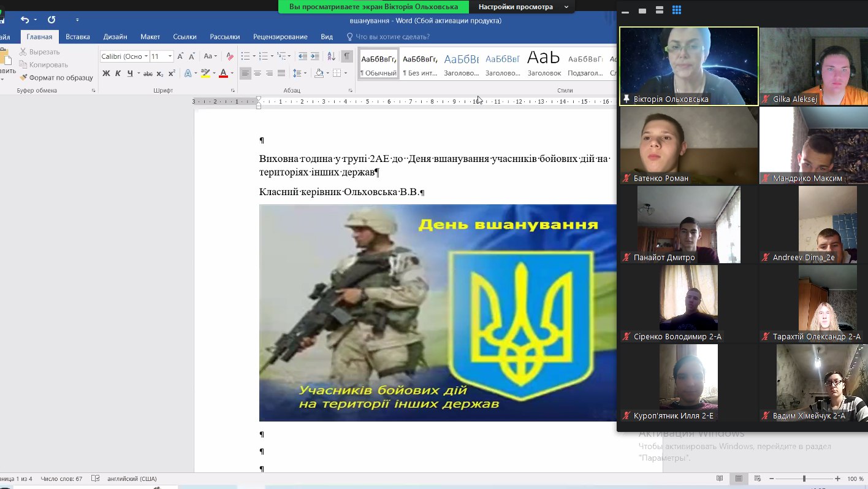Center align the text

point(257,74)
